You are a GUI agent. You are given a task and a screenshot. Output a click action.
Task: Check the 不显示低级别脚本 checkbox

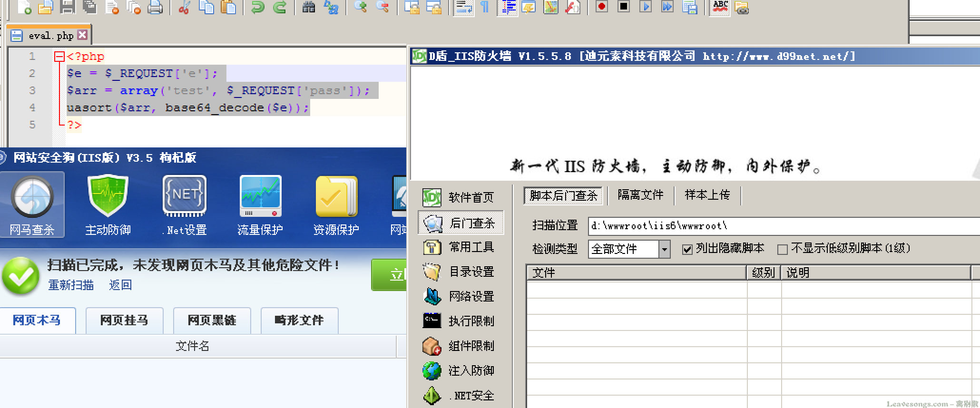pos(782,249)
